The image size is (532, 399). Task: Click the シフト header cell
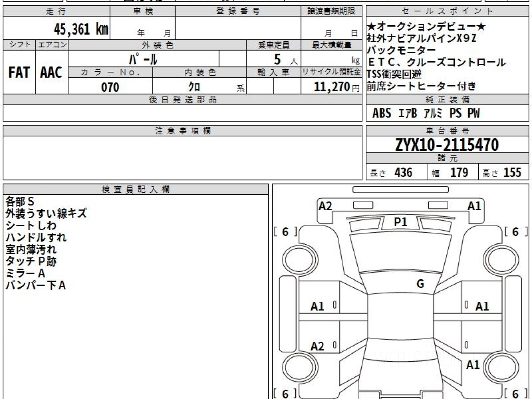point(19,45)
